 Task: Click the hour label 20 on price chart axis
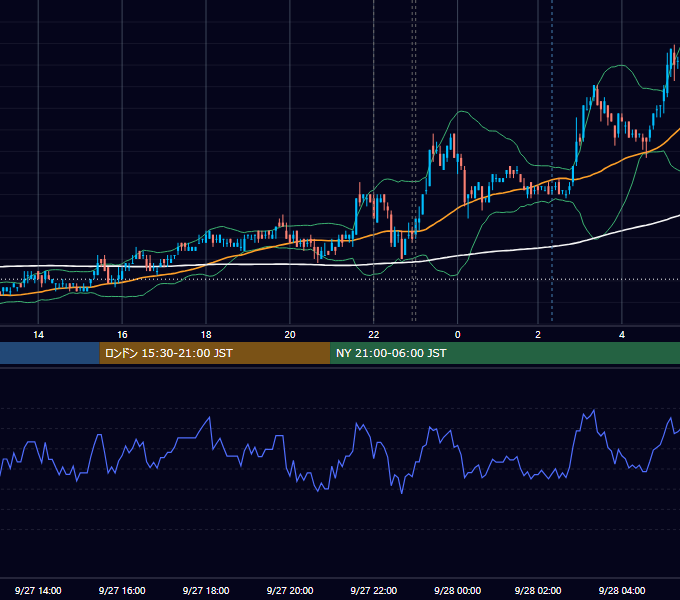coord(290,335)
